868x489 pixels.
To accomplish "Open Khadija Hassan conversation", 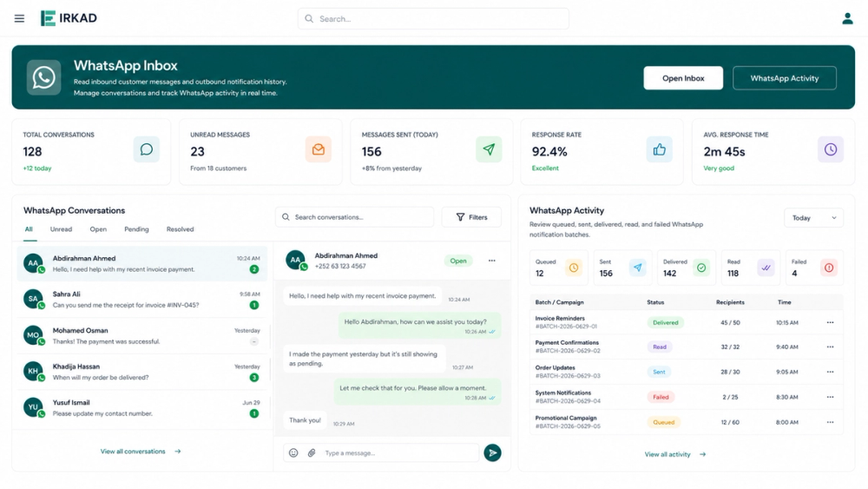I will tap(141, 372).
